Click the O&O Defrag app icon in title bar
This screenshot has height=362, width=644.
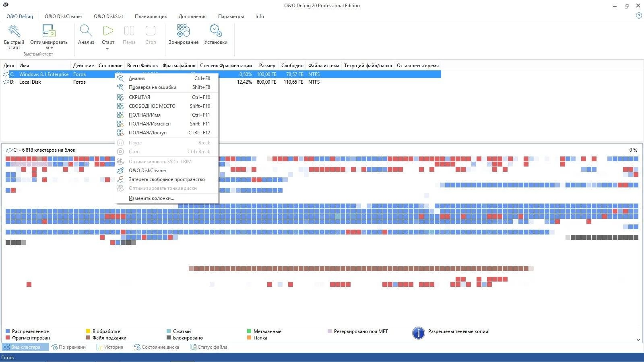[6, 5]
